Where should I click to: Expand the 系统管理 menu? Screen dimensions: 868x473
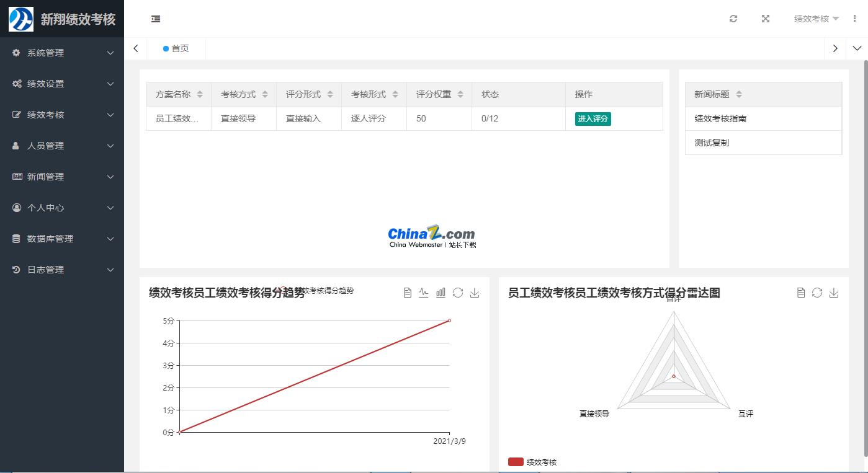(62, 53)
